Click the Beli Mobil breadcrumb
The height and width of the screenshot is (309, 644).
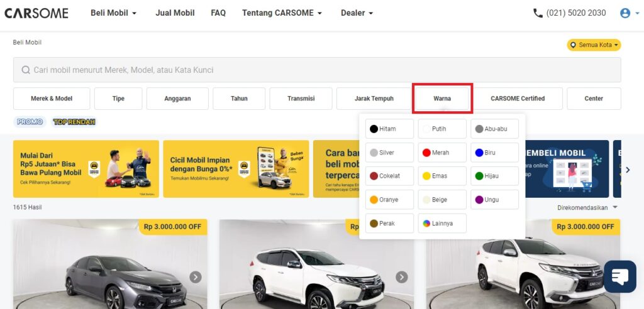point(27,42)
